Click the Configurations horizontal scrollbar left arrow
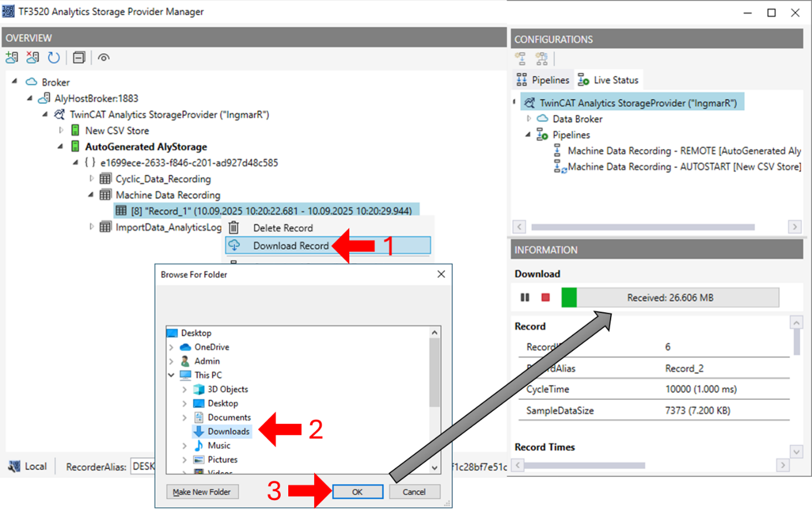812x526 pixels. point(519,227)
